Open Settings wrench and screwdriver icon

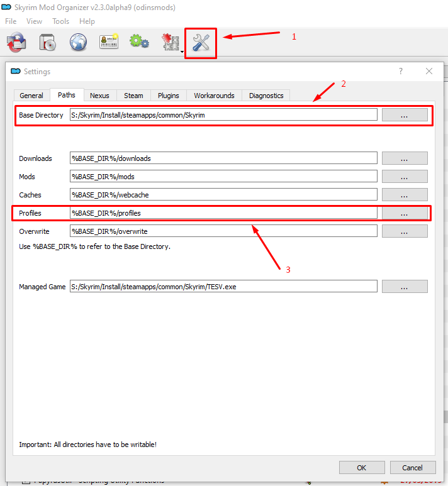point(201,43)
